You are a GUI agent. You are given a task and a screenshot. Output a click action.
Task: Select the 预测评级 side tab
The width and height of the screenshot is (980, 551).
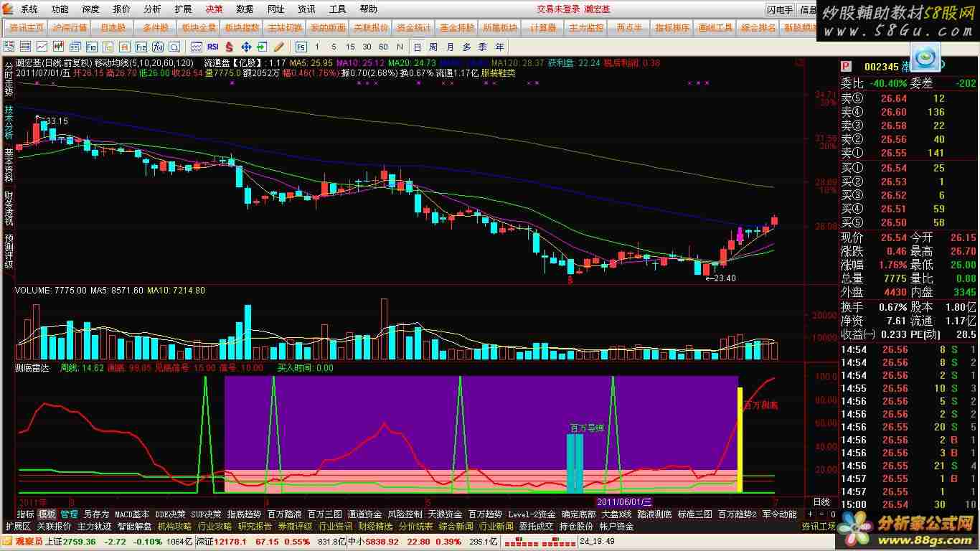(9, 252)
